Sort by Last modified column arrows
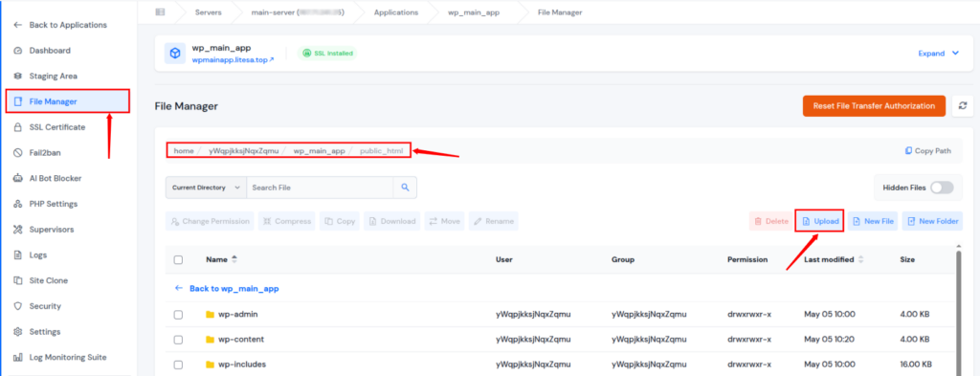980x376 pixels. (860, 260)
